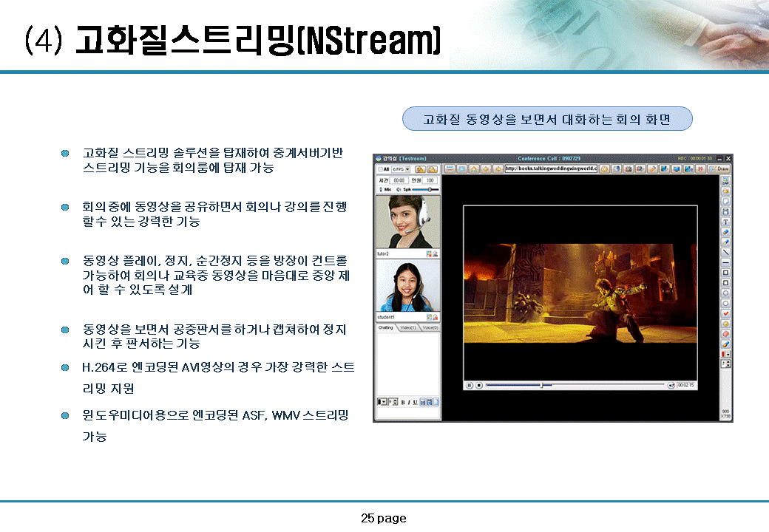769x532 pixels.
Task: Click the Home icon in browser toolbar
Action: 474,169
